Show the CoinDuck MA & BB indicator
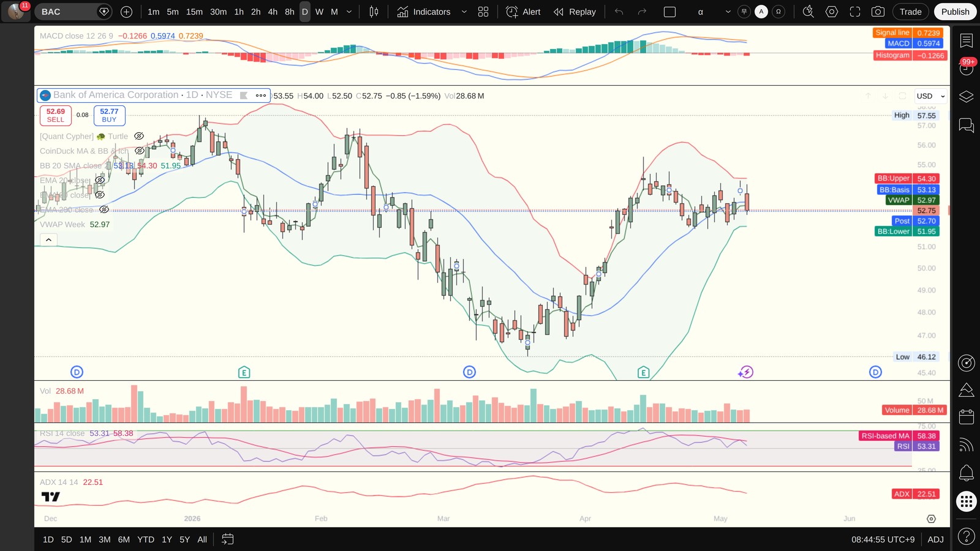 [139, 151]
